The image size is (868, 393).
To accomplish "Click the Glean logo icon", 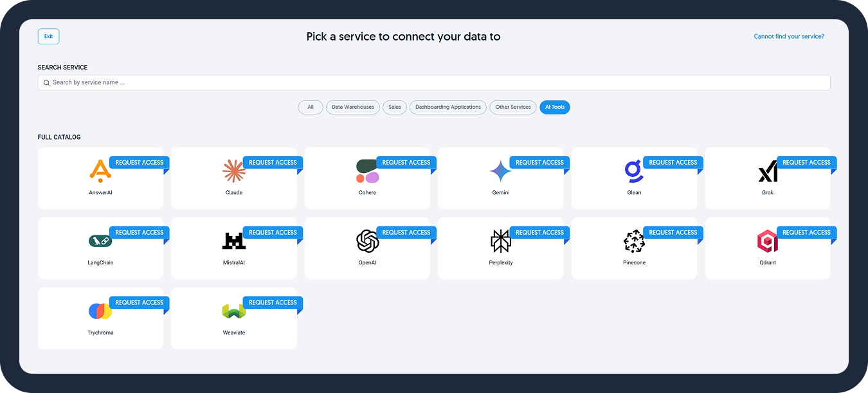I will (x=634, y=171).
